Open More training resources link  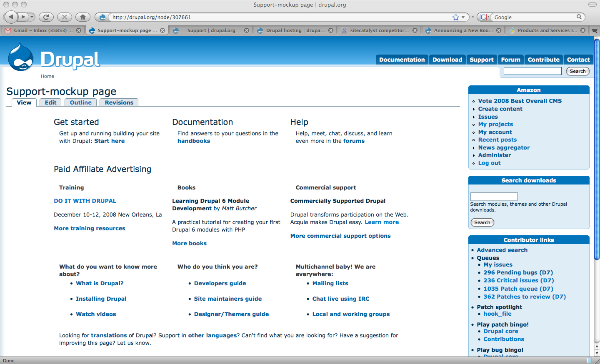(x=90, y=228)
